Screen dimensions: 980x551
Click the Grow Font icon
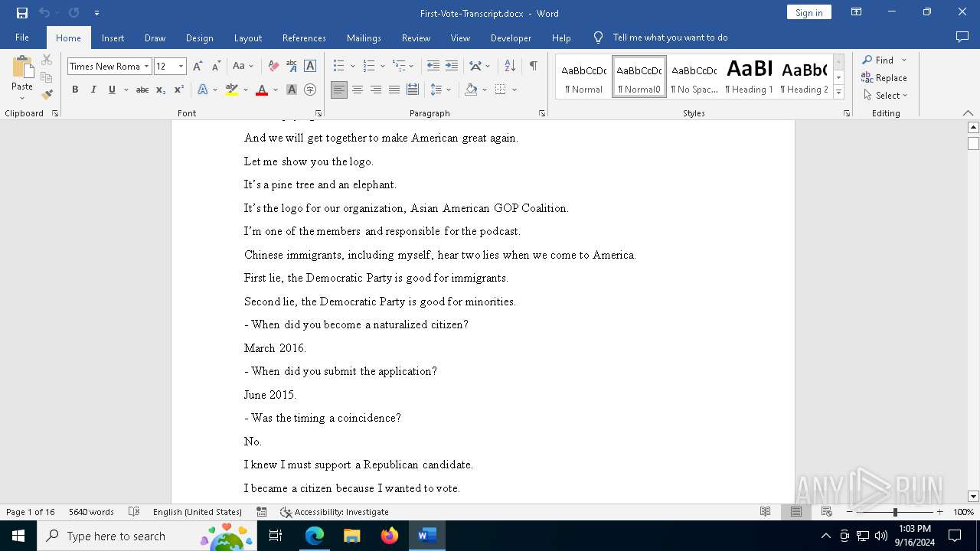(198, 67)
